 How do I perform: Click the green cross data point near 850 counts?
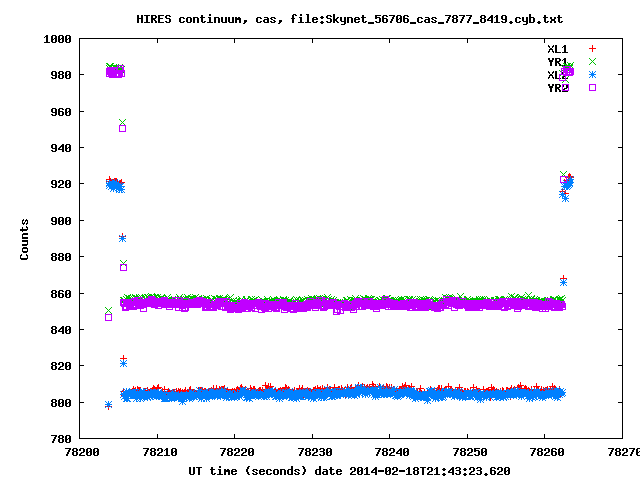pyautogui.click(x=108, y=311)
